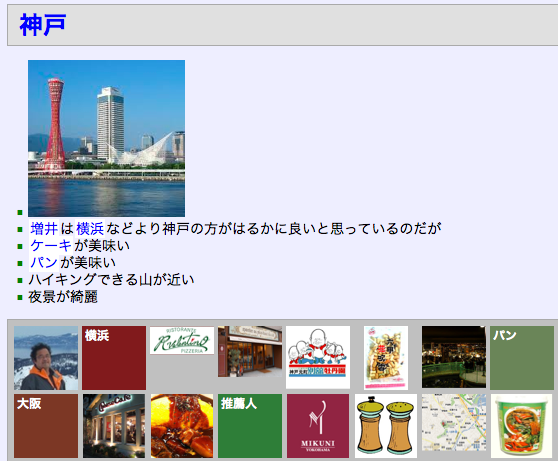Select the street map thumbnail
Screen dimensions: 558x461
pos(454,423)
